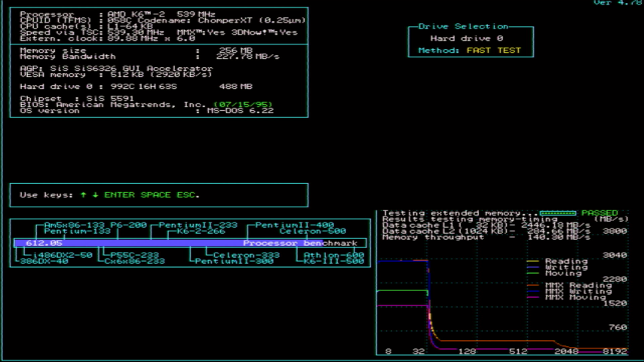Click the ENTER key hint
The image size is (644, 362).
119,195
